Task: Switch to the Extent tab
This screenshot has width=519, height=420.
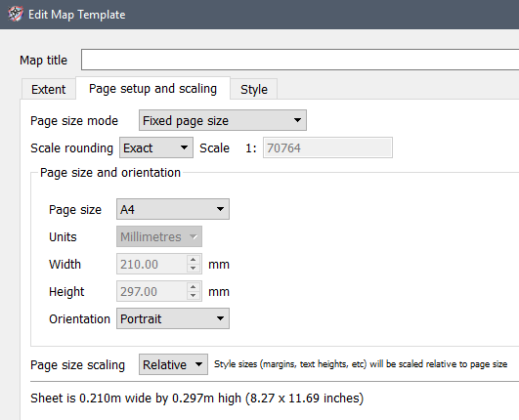Action: [48, 89]
